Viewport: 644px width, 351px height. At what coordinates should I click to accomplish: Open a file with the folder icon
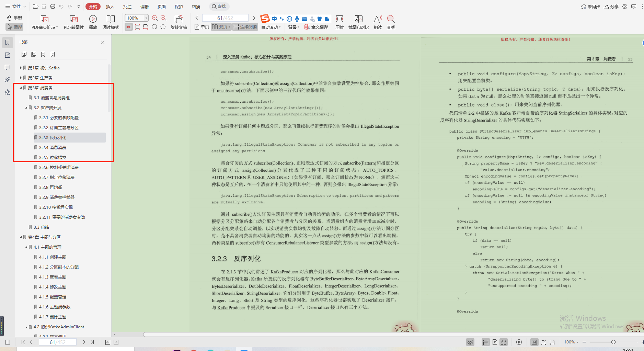pyautogui.click(x=35, y=7)
